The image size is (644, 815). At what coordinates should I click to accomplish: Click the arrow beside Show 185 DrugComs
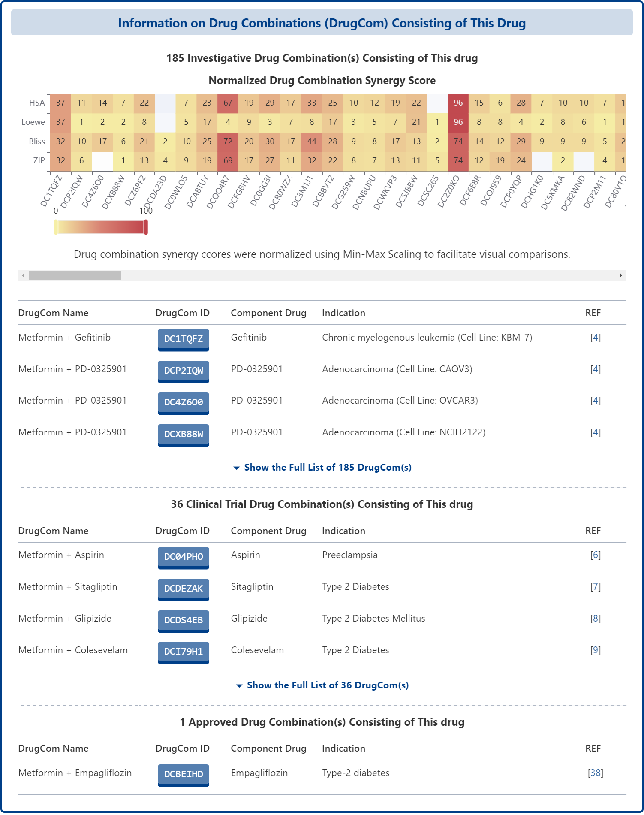[x=236, y=468]
